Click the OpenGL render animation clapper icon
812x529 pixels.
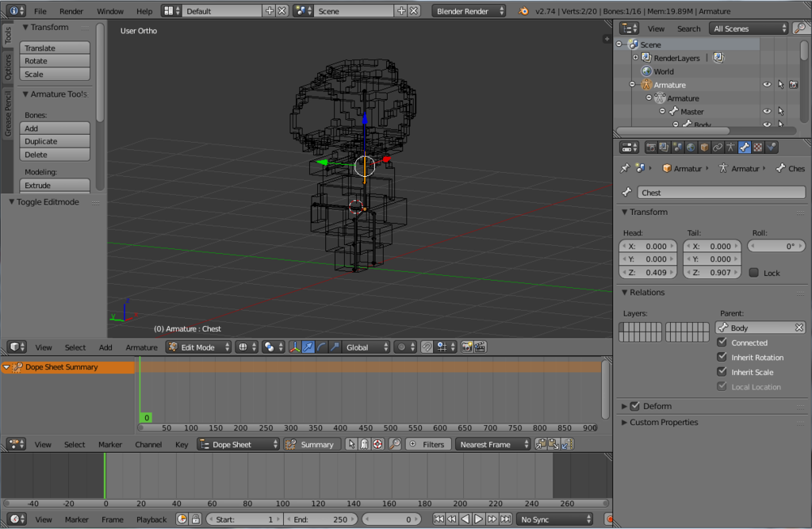point(480,347)
